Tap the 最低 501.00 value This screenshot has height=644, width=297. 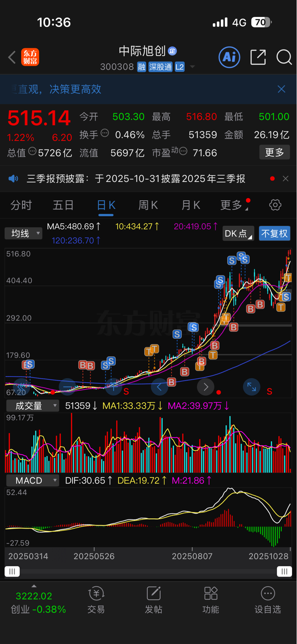point(274,116)
